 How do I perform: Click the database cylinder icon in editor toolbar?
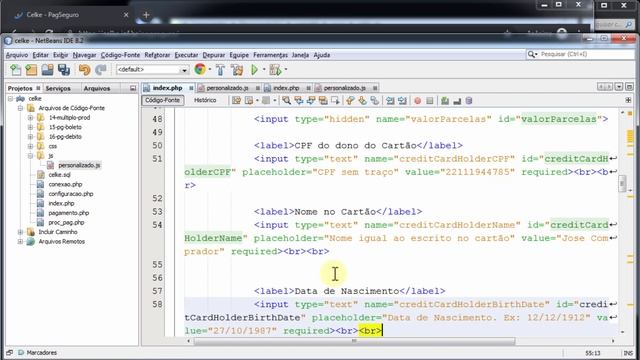coord(469,100)
